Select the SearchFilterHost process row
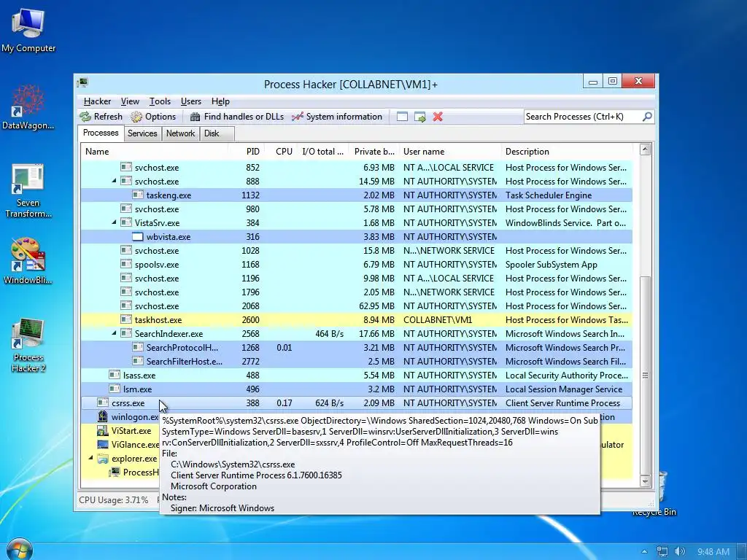Image resolution: width=747 pixels, height=560 pixels. (357, 362)
